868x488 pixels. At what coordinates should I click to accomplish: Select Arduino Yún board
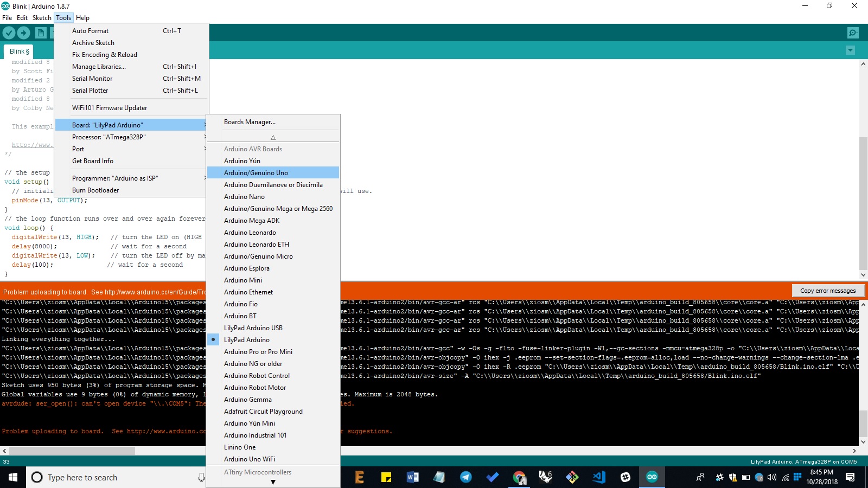tap(273, 161)
